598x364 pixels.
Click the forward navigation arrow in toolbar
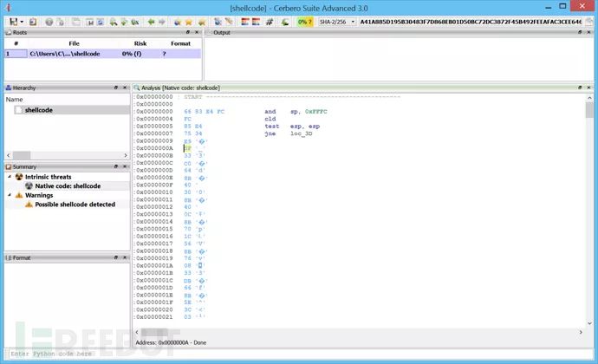click(163, 21)
